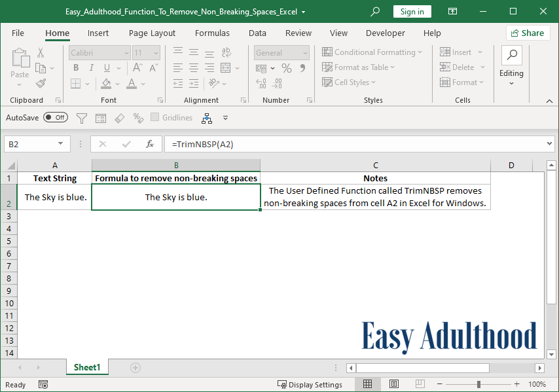Open the Name Box dropdown arrow
Image resolution: width=559 pixels, height=392 pixels.
coord(61,143)
